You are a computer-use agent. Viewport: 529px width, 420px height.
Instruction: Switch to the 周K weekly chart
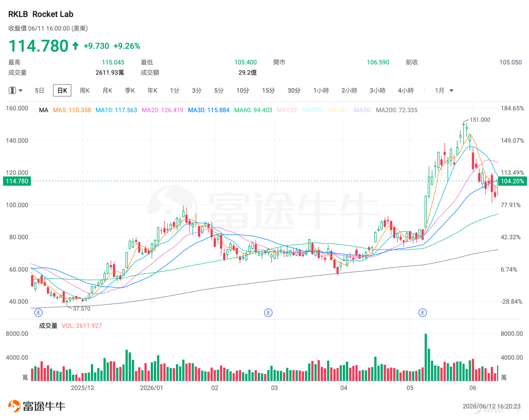[x=85, y=91]
